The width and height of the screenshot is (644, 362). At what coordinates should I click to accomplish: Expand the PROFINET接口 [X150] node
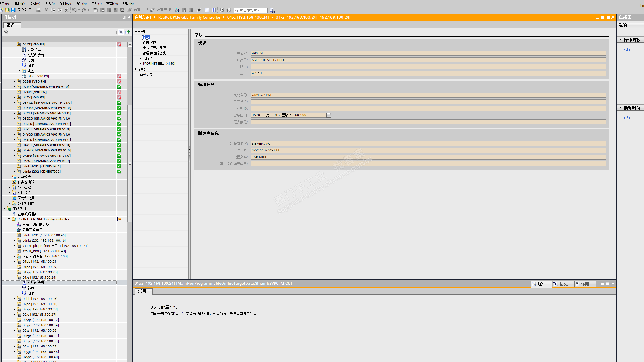[x=140, y=64]
